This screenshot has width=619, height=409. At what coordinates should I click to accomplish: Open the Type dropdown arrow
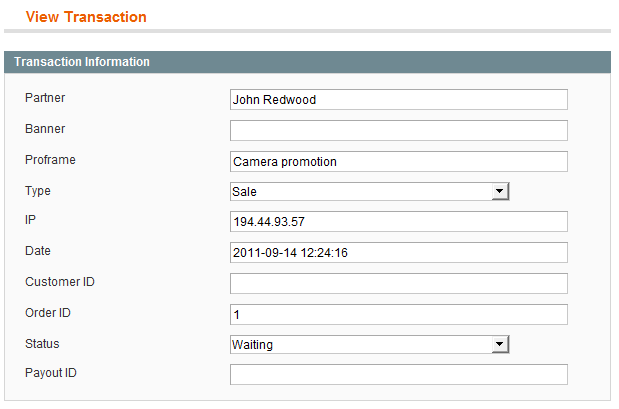pos(500,191)
